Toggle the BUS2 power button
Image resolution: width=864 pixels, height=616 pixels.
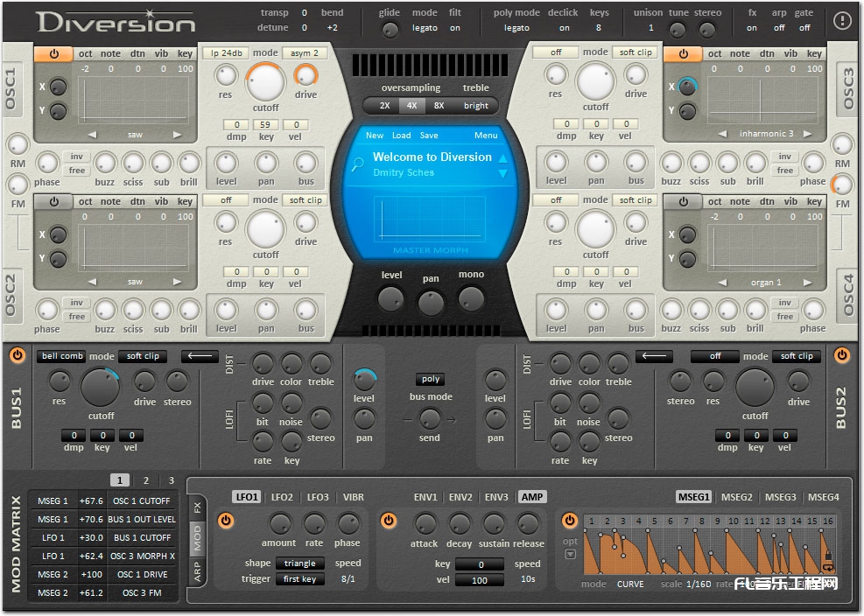pyautogui.click(x=842, y=355)
